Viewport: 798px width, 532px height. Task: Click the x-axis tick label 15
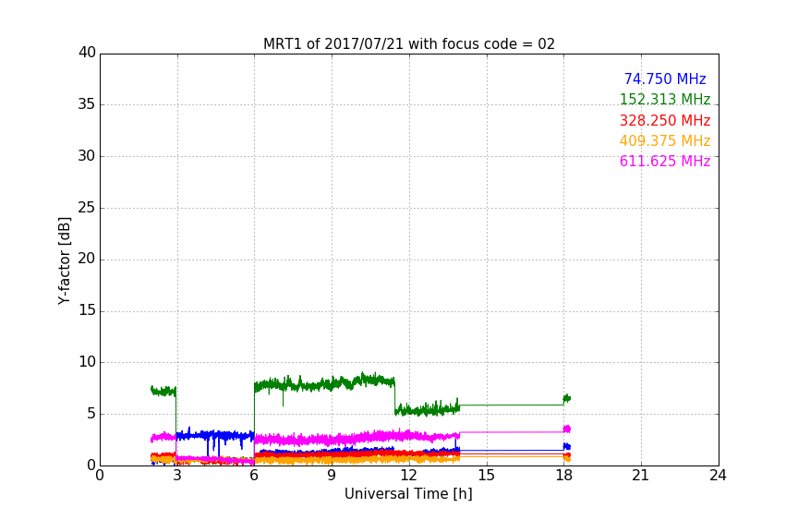487,476
